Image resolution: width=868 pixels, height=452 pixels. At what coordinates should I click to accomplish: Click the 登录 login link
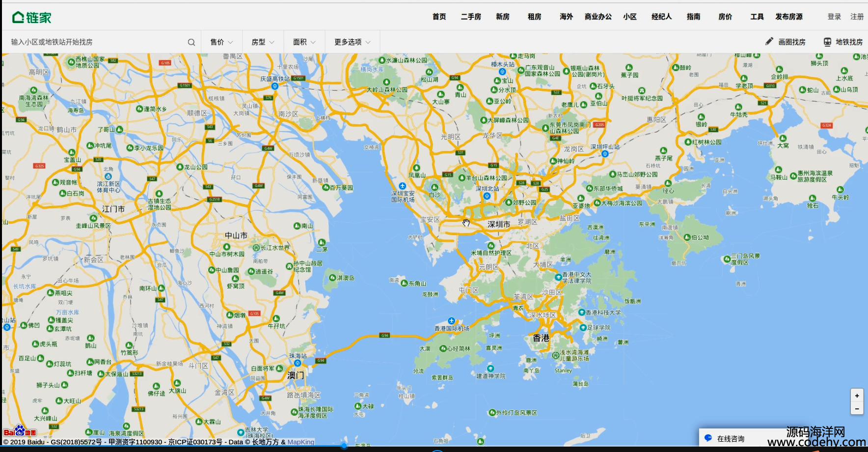834,17
